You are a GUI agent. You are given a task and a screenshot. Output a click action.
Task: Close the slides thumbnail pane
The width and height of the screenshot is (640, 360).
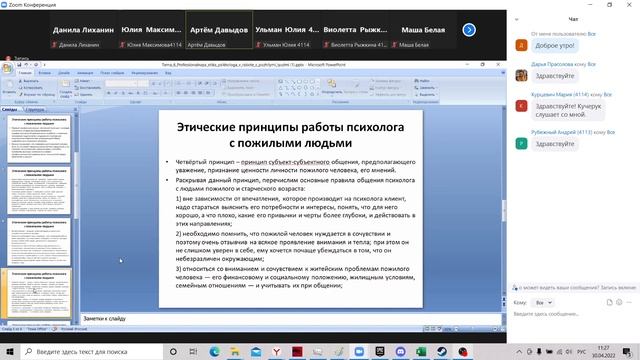[75, 109]
